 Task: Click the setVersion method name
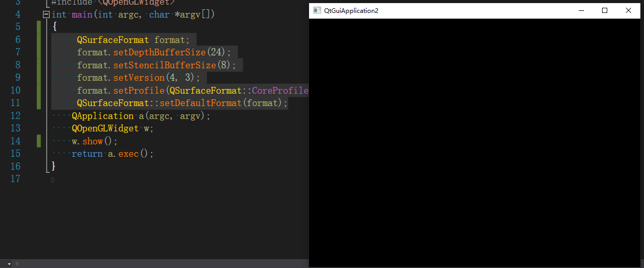click(139, 78)
